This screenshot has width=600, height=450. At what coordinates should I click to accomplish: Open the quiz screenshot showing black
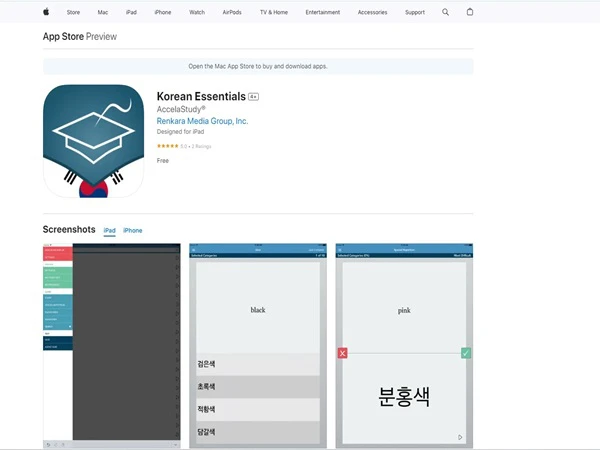click(x=258, y=346)
